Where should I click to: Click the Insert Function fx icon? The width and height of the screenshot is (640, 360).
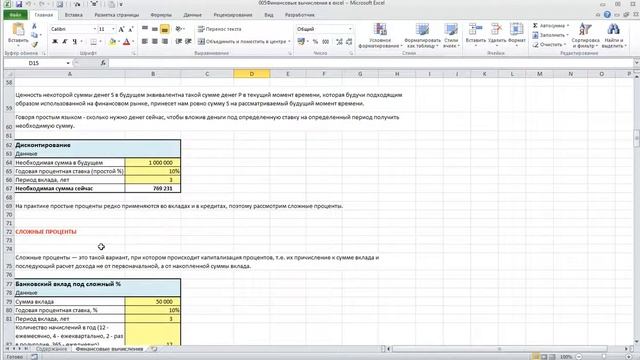tap(103, 63)
